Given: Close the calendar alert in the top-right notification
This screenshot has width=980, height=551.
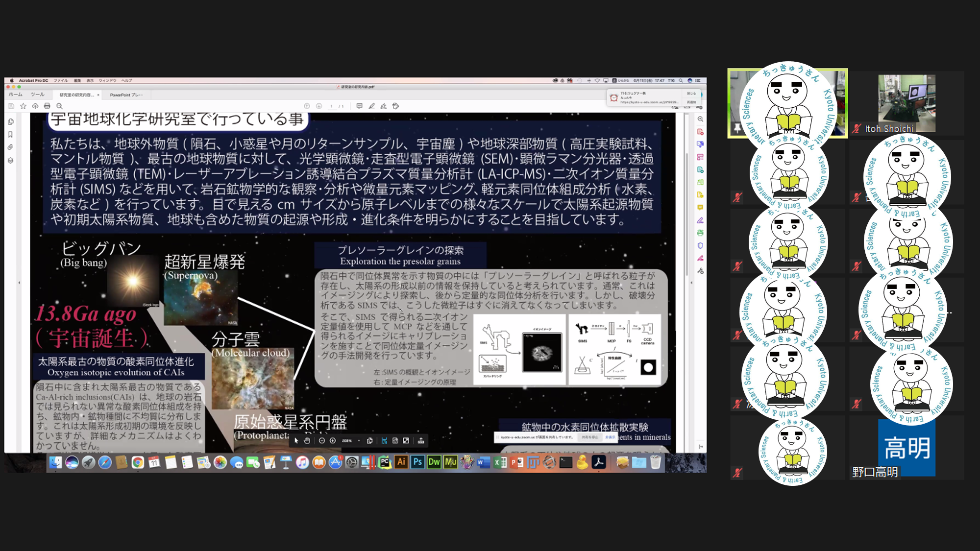Looking at the screenshot, I should point(691,93).
